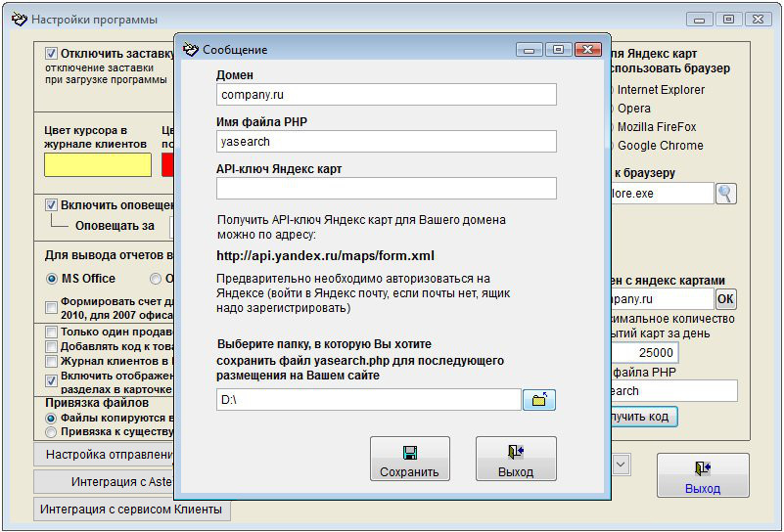
Task: Open the Настройка отправления button
Action: click(x=104, y=455)
